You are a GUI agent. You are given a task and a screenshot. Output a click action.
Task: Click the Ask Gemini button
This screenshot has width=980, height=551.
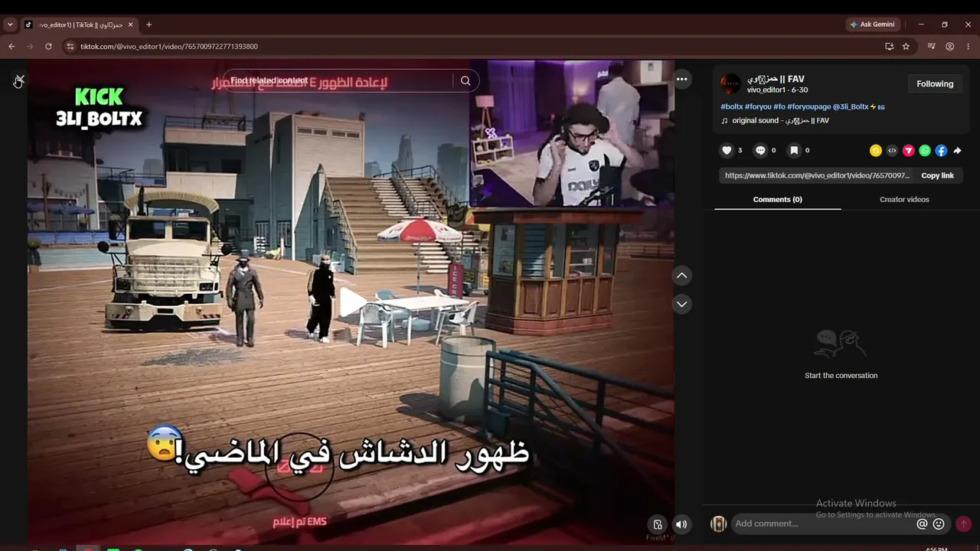coord(872,24)
